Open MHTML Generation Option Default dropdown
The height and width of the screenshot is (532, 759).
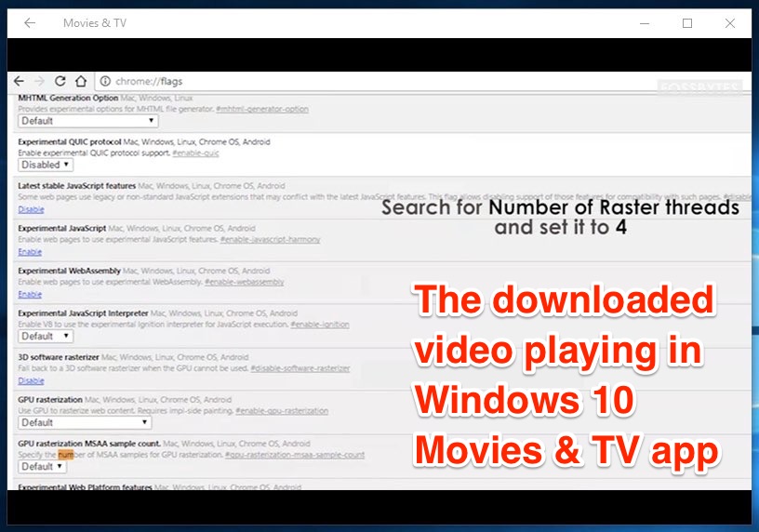click(x=87, y=121)
